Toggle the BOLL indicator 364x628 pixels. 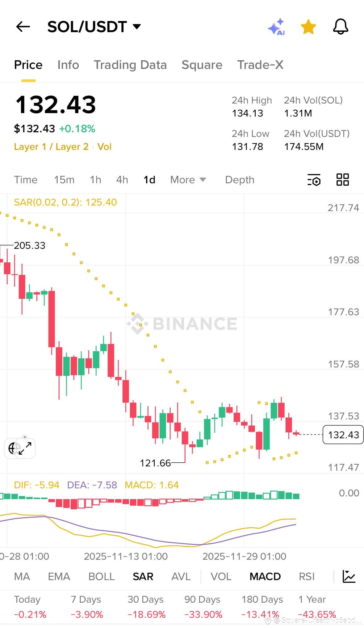point(102,577)
